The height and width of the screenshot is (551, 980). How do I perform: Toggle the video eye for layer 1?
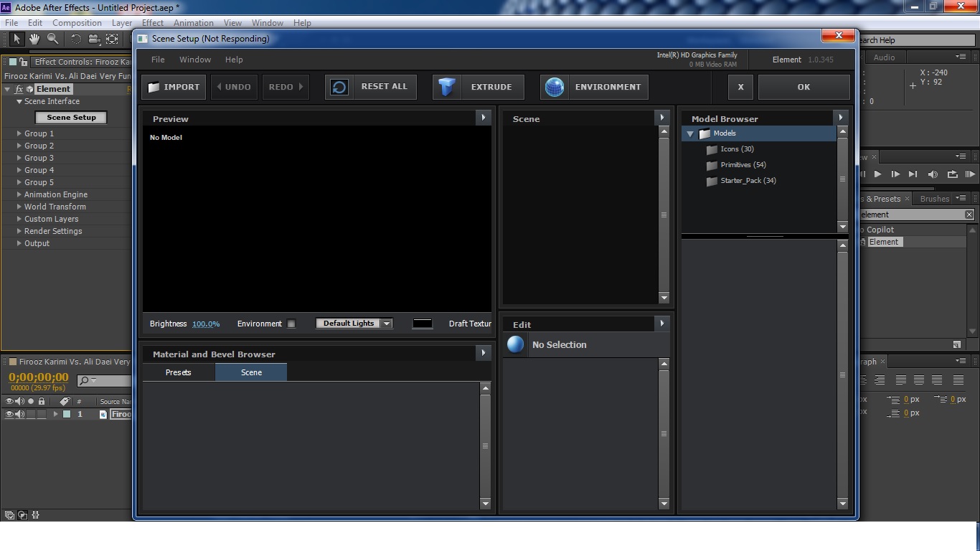coord(10,414)
